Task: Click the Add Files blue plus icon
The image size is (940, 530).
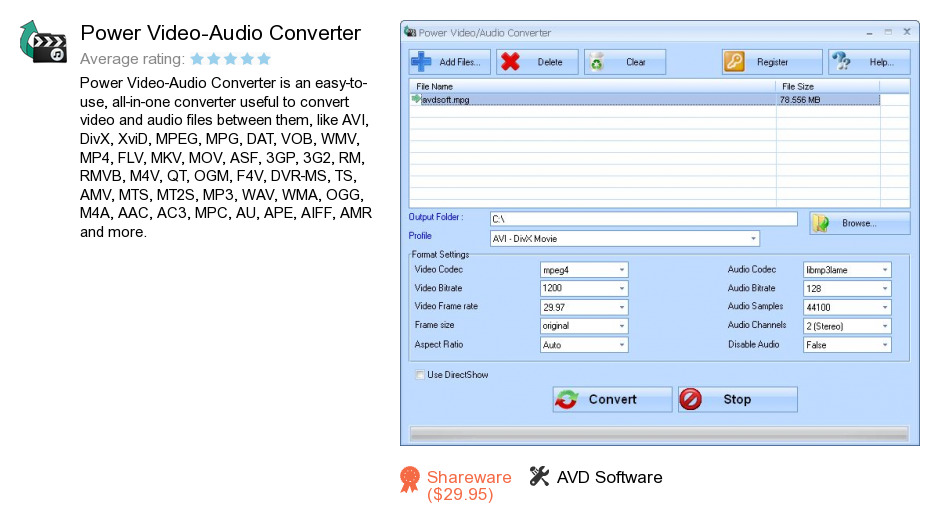Action: [x=421, y=62]
